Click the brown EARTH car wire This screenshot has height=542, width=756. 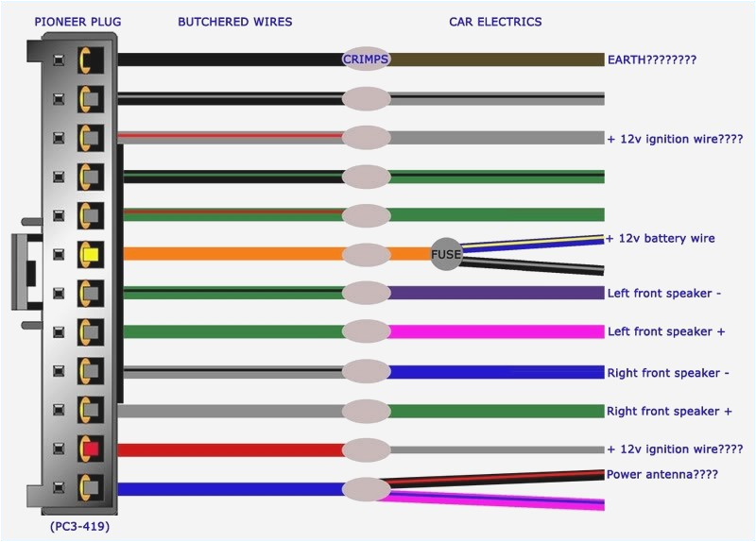coord(497,59)
